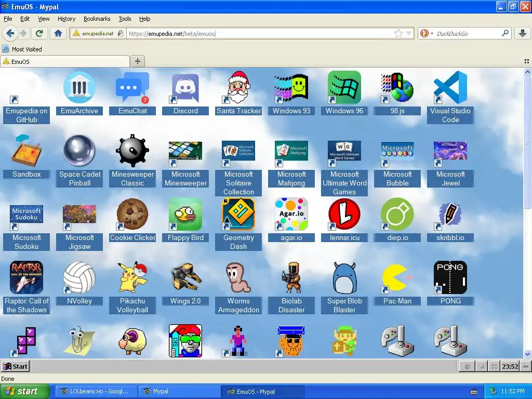
Task: Open the Windows XP start button
Action: [24, 392]
